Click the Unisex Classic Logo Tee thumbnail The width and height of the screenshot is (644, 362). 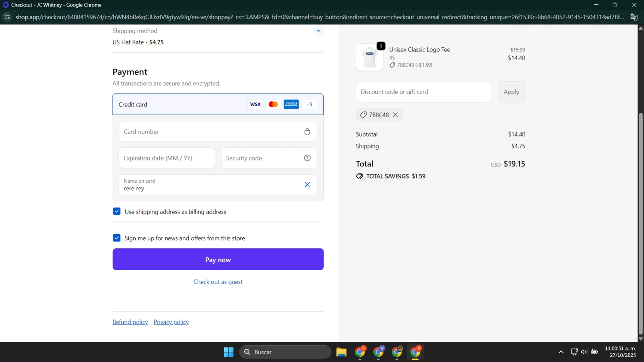pos(370,57)
